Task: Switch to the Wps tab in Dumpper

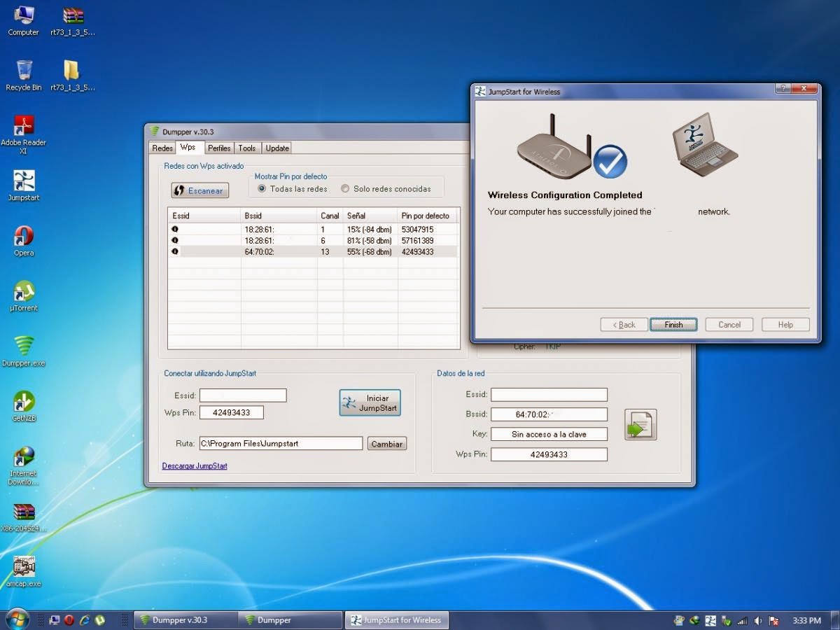Action: [x=188, y=148]
